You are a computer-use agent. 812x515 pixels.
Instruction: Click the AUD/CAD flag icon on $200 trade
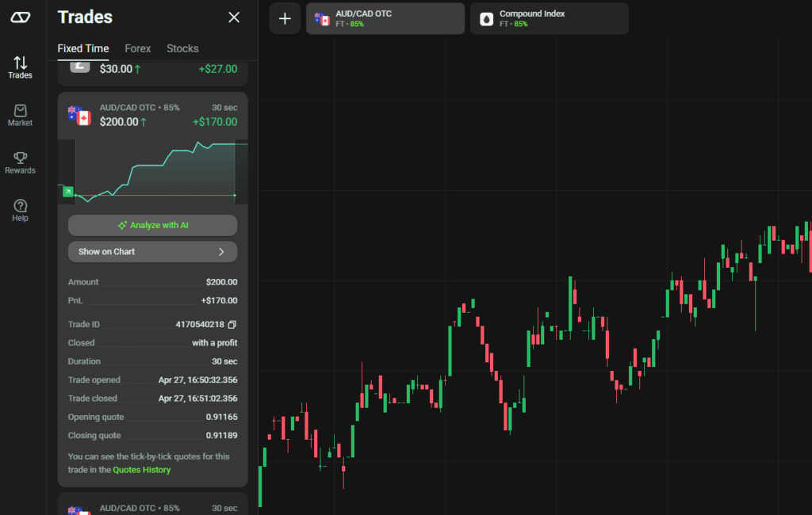(x=79, y=116)
